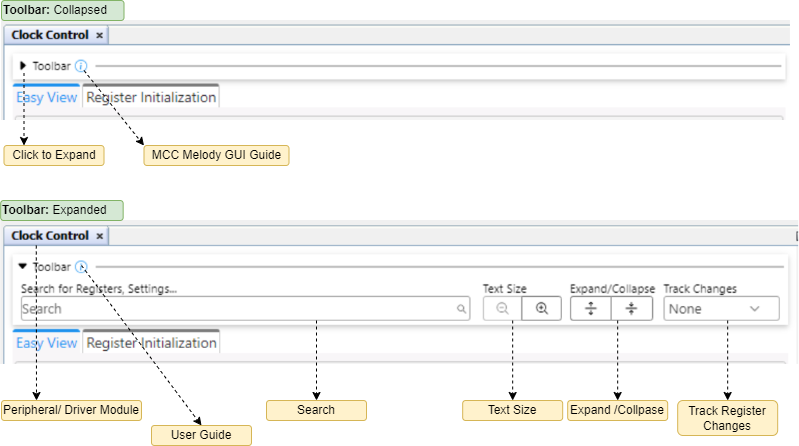Image resolution: width=799 pixels, height=446 pixels.
Task: Collapse the expanded Toolbar with the down-pointing triangle
Action: coord(23,267)
